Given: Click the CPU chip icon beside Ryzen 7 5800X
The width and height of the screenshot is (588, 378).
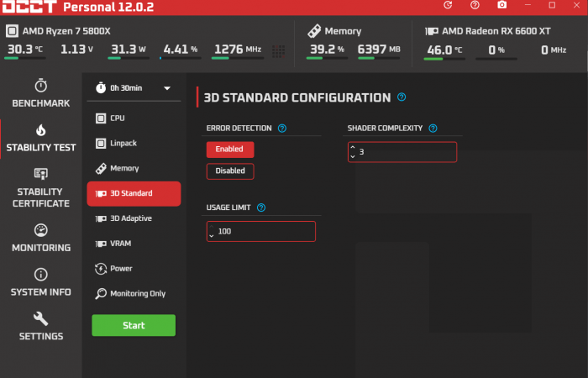Looking at the screenshot, I should pos(12,31).
